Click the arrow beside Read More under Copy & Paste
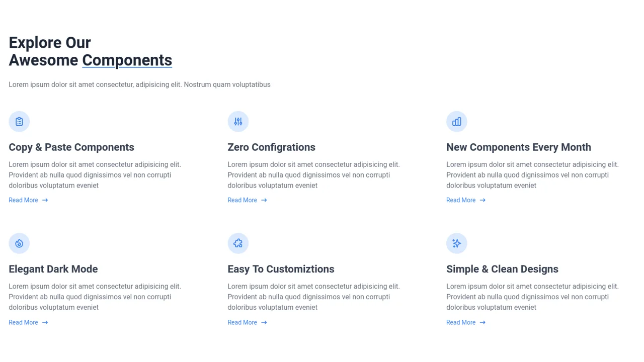 45,200
